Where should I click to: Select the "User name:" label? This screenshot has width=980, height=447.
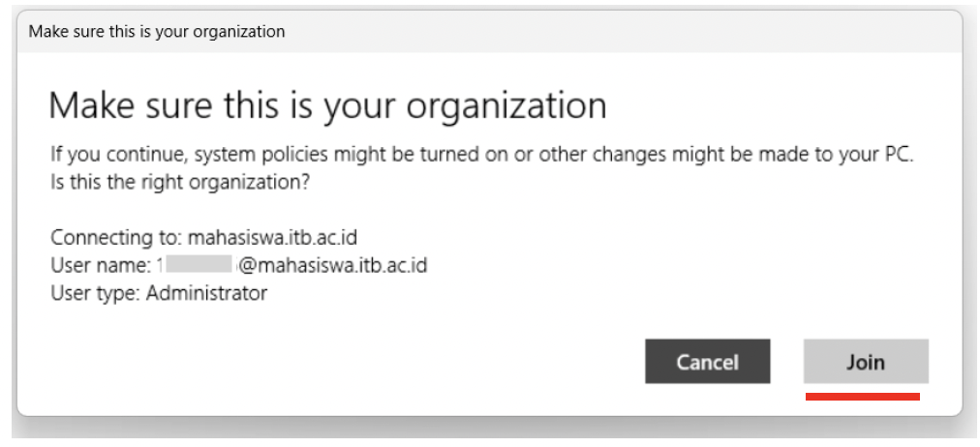[x=101, y=265]
